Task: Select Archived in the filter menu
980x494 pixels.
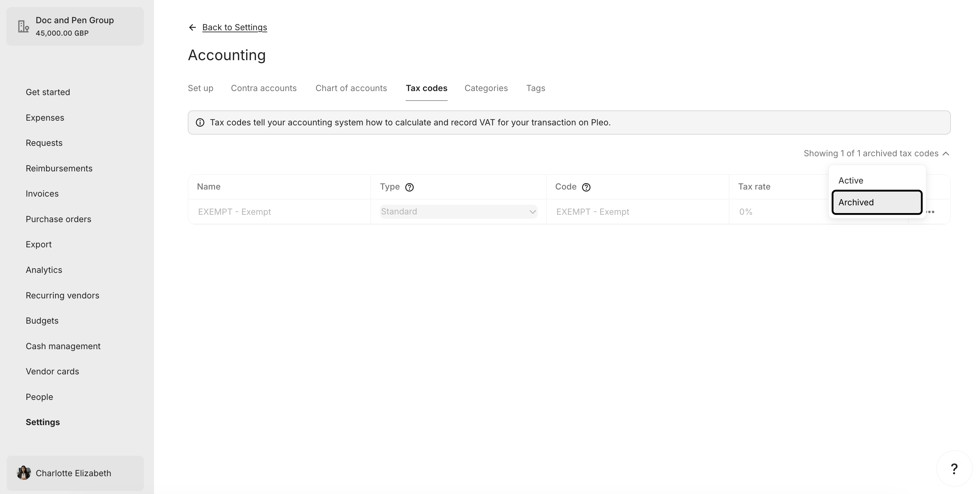Action: coord(877,202)
